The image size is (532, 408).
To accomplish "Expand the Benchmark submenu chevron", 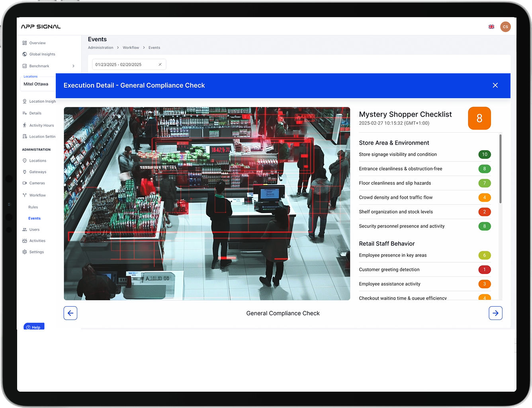I will (x=73, y=66).
